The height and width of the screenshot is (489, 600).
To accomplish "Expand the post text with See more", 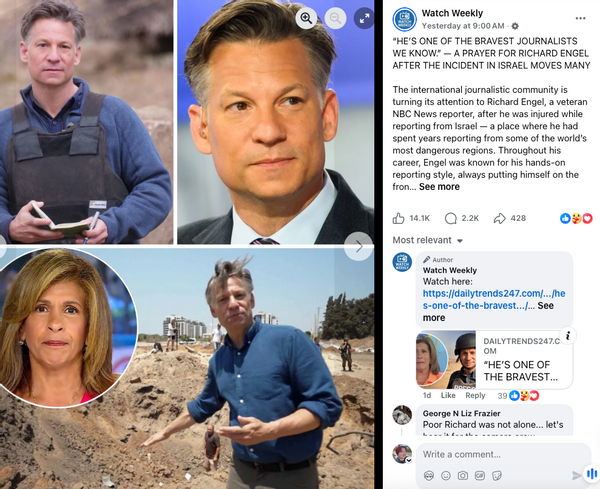I will (439, 187).
